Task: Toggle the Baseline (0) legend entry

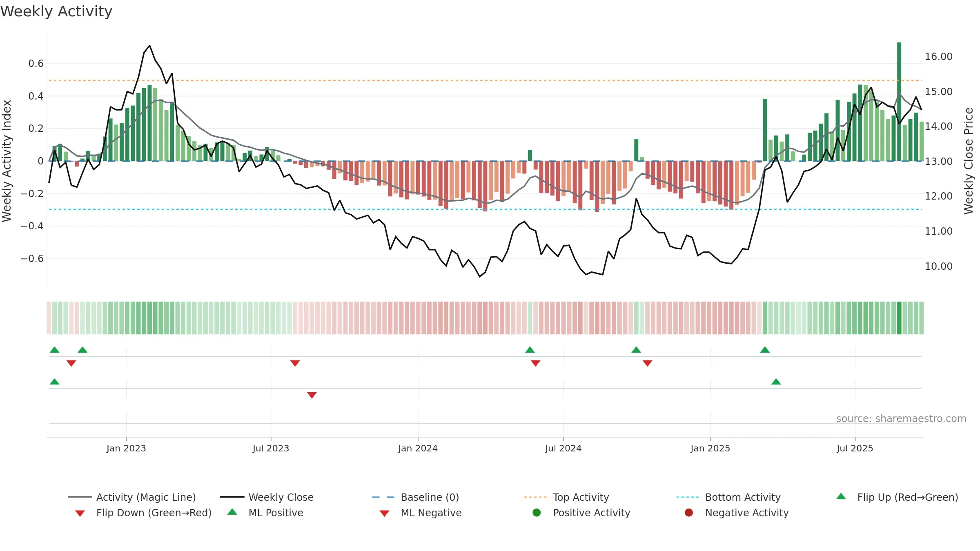Action: pos(416,497)
